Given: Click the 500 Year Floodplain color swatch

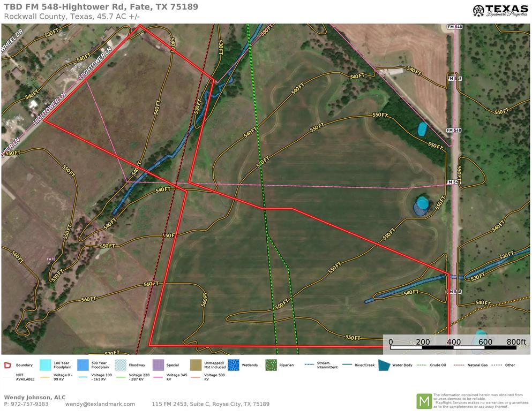Looking at the screenshot, I should [x=83, y=366].
